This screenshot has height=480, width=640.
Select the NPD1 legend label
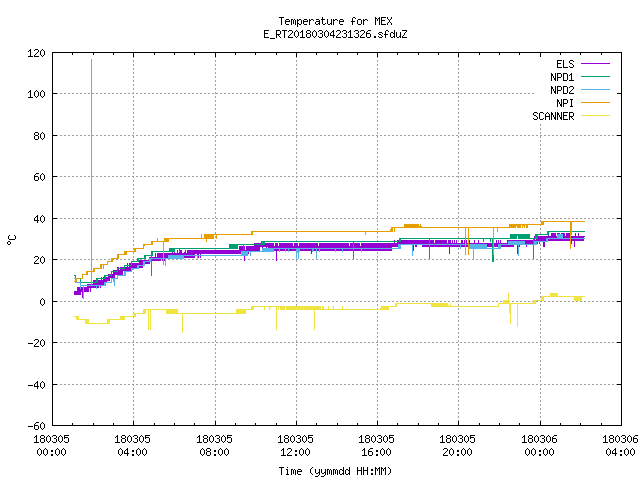[562, 77]
